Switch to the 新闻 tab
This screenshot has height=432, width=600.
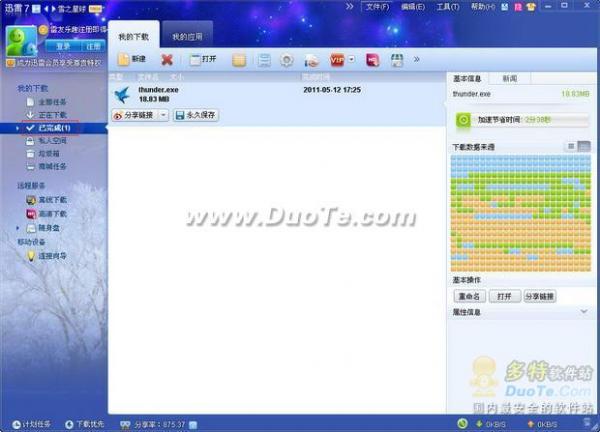click(510, 79)
